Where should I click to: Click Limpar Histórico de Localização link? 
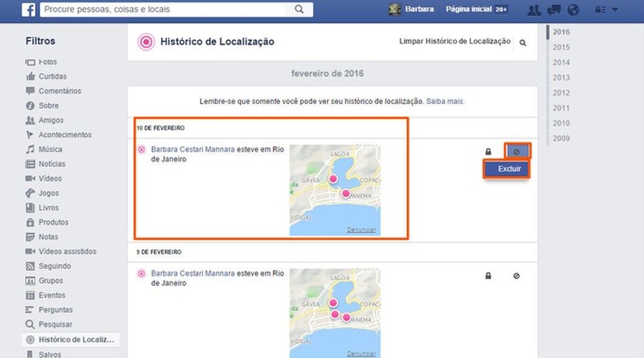click(455, 41)
